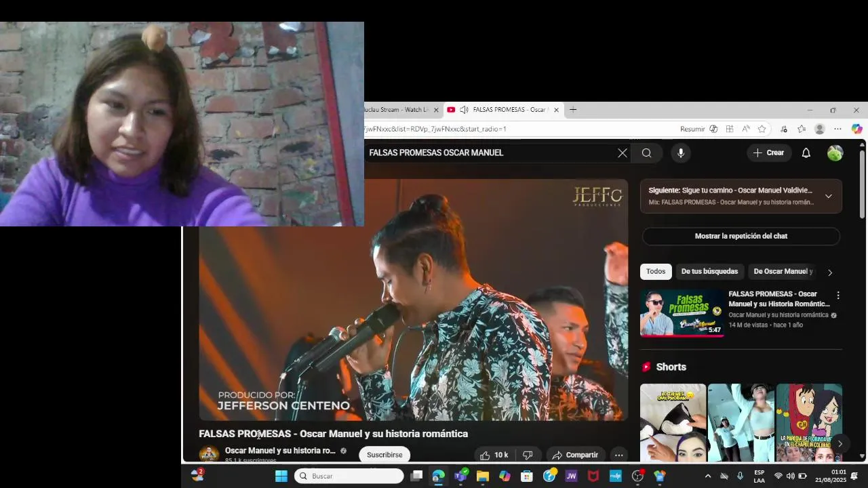Open options for the FALSAS PROMESAS suggested video
868x488 pixels.
[x=838, y=296]
